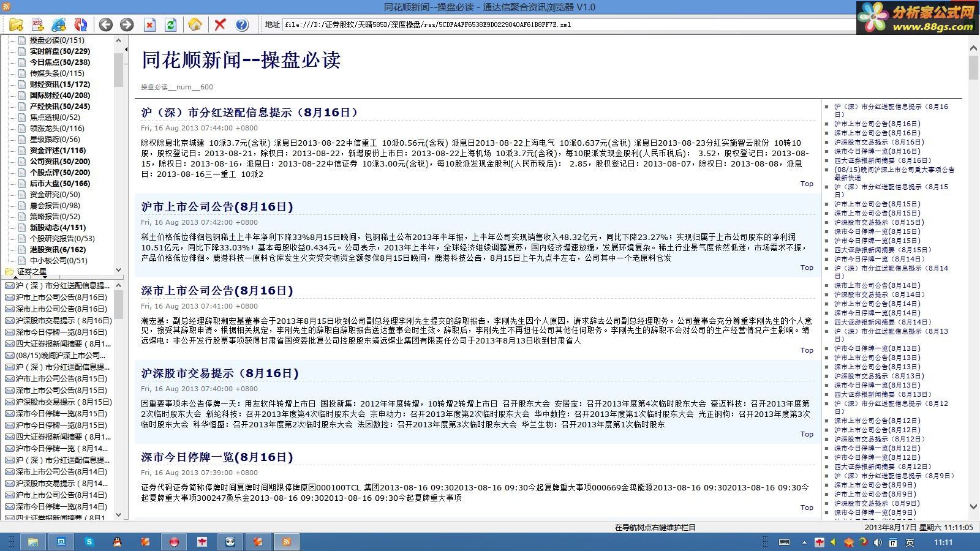The height and width of the screenshot is (551, 980).
Task: Open sidebar link 四大证券报新闻摘要（8月16日）
Action: [883, 160]
